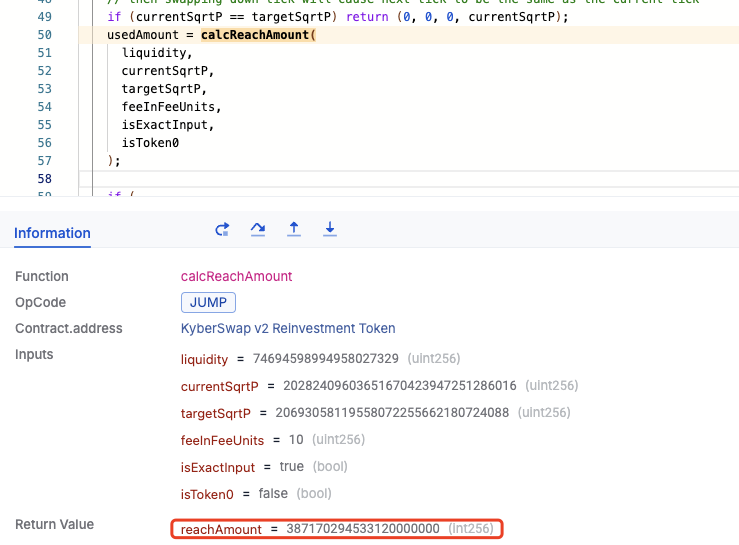Click currentSqrtP argument on line 52
The width and height of the screenshot is (739, 545).
point(164,71)
